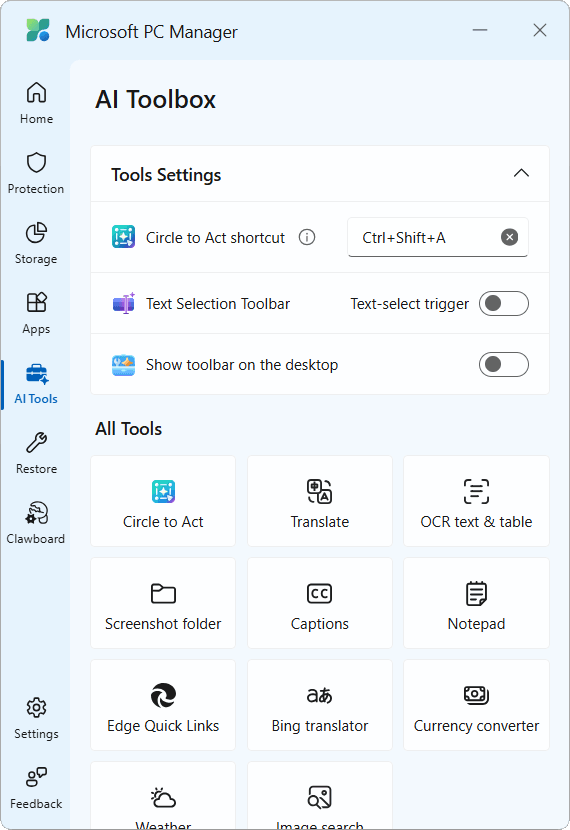Select AI Tools in the sidebar

[x=36, y=384]
